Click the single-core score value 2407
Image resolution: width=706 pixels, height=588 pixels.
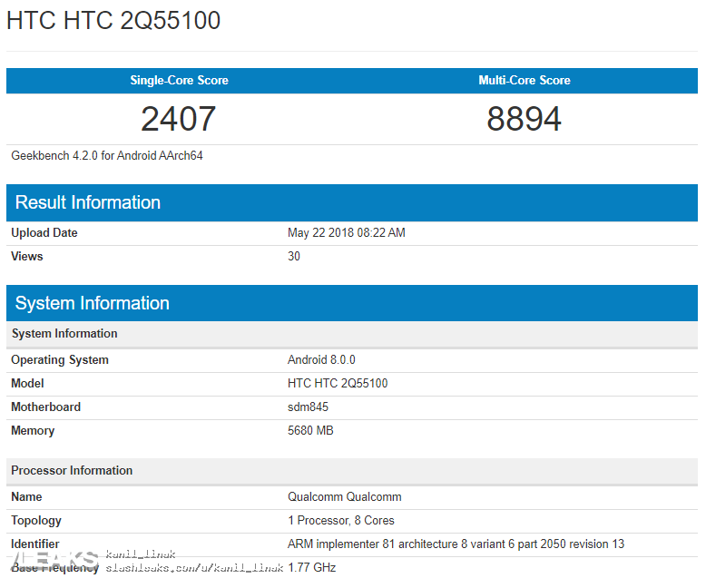(179, 119)
